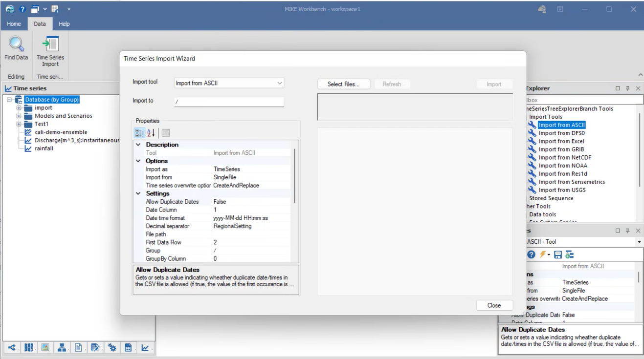The height and width of the screenshot is (359, 644).
Task: Click the File path property row
Action: point(213,234)
